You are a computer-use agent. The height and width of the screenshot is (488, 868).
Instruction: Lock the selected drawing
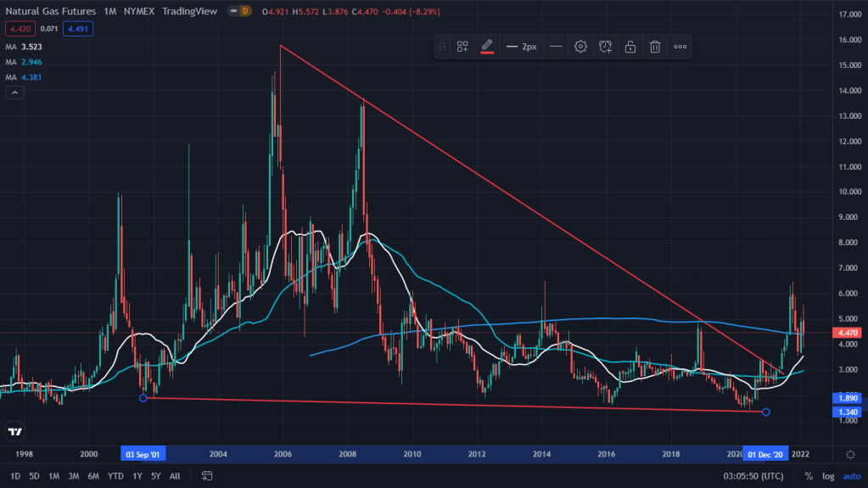pos(630,47)
